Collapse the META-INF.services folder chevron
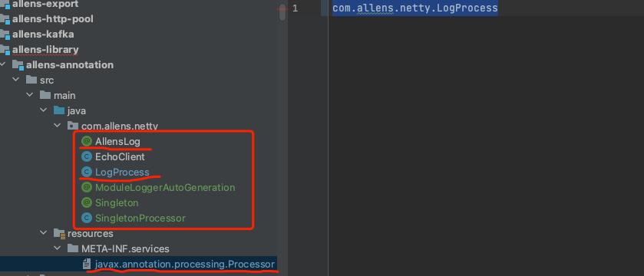Image resolution: width=644 pixels, height=276 pixels. point(58,248)
